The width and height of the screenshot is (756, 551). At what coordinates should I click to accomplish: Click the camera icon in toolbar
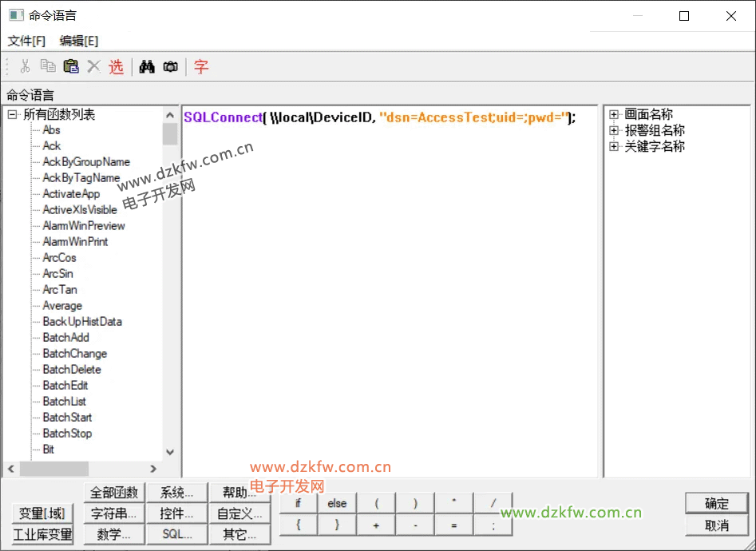pyautogui.click(x=170, y=67)
